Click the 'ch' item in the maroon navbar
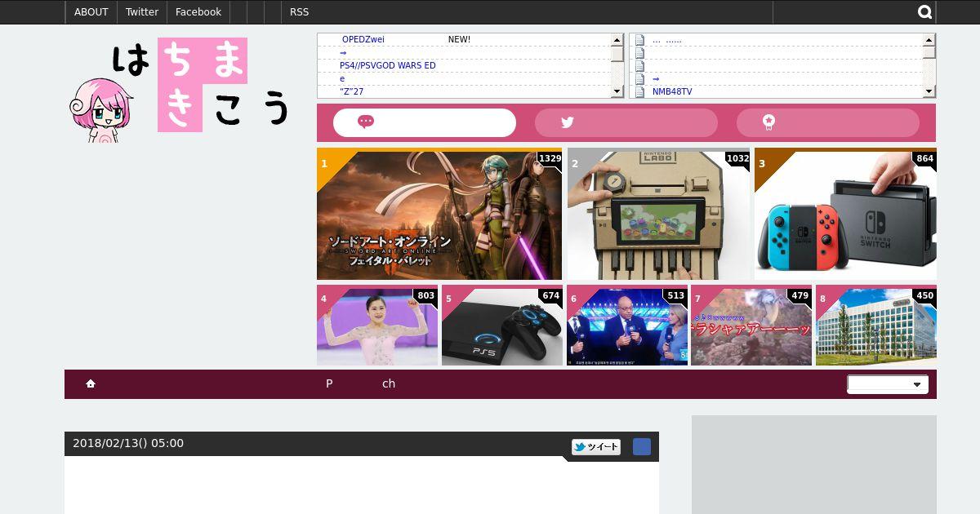This screenshot has width=980, height=514. point(389,383)
